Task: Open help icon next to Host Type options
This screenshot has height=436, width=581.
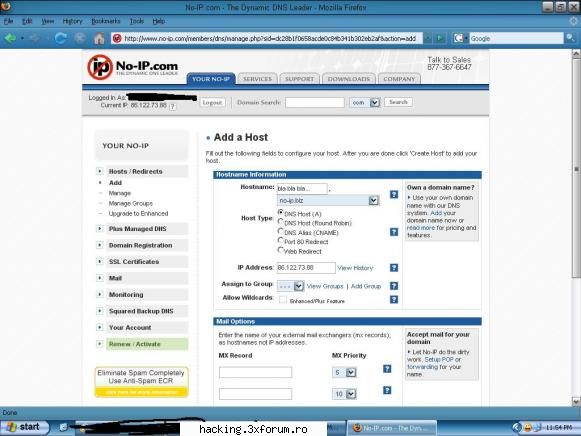Action: pyautogui.click(x=394, y=232)
